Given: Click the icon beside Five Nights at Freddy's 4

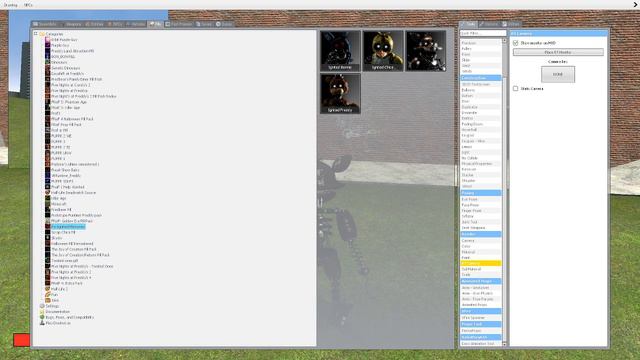Looking at the screenshot, I should point(47,277).
